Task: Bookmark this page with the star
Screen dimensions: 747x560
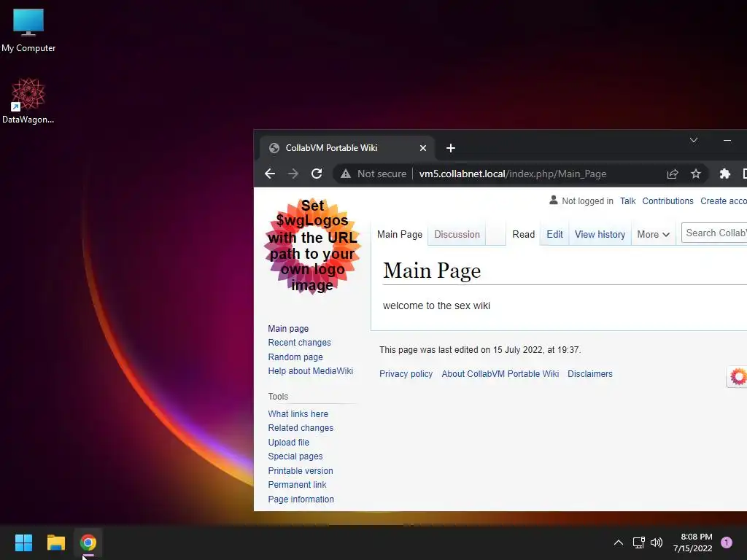Action: (695, 174)
